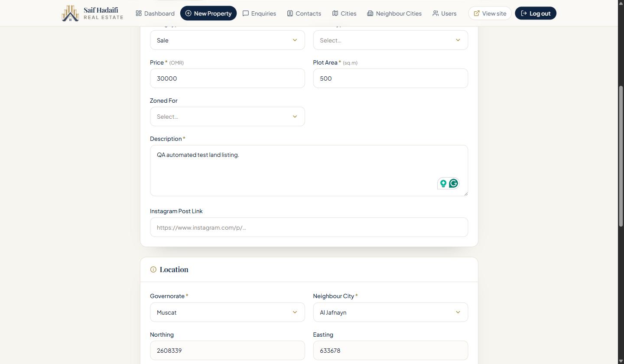Viewport: 624px width, 364px height.
Task: Click the Location section heading
Action: tap(174, 270)
